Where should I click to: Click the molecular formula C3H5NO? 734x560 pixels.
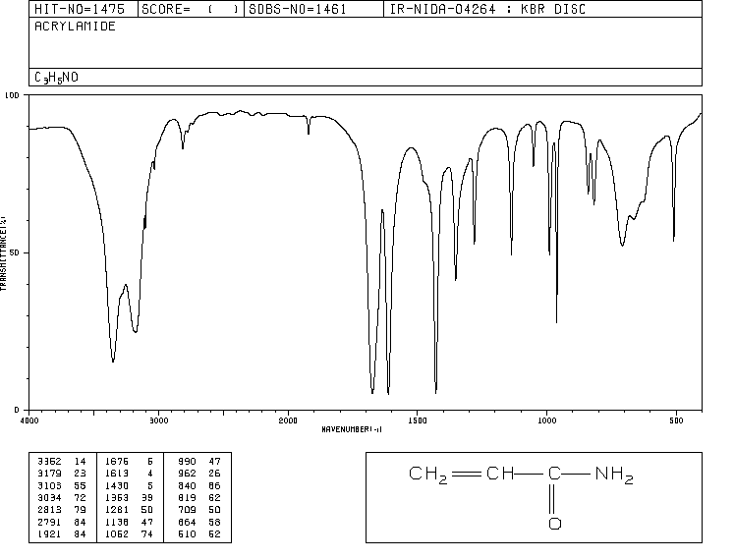coord(56,78)
